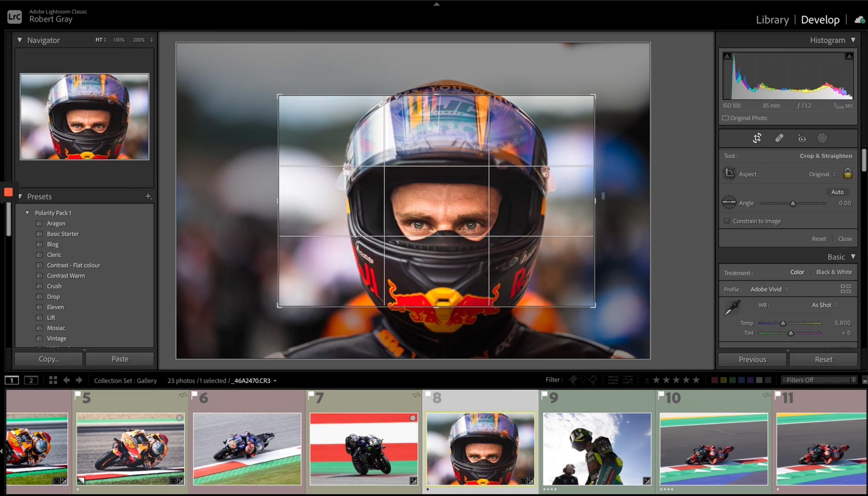Image resolution: width=868 pixels, height=496 pixels.
Task: Switch to the Library module
Action: (x=772, y=20)
